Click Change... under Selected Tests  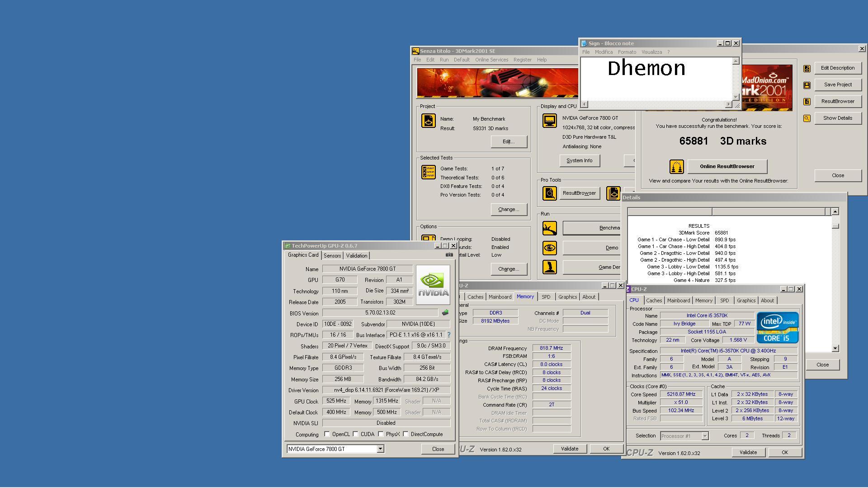tap(509, 210)
